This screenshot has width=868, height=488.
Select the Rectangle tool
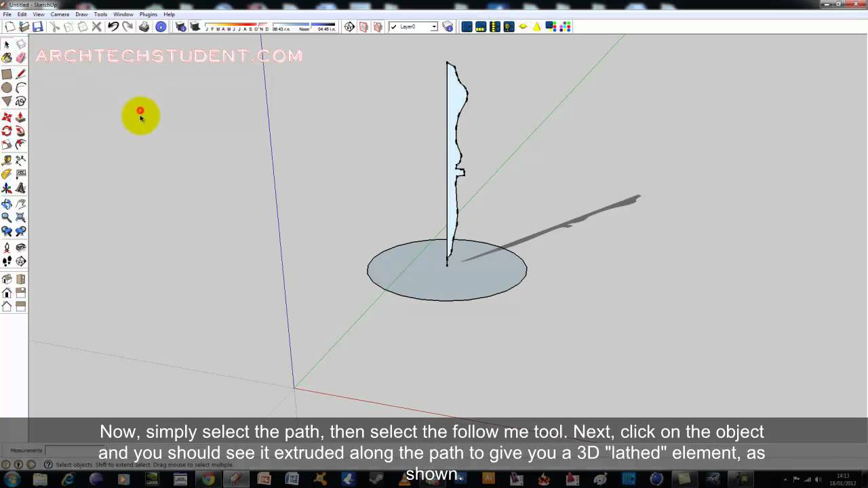[7, 75]
